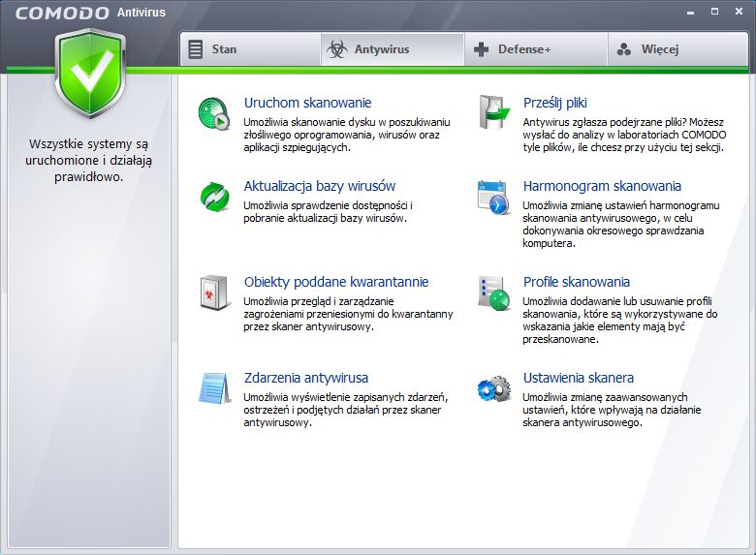Click the scan profiles checklist icon
The height and width of the screenshot is (555, 756).
[493, 293]
